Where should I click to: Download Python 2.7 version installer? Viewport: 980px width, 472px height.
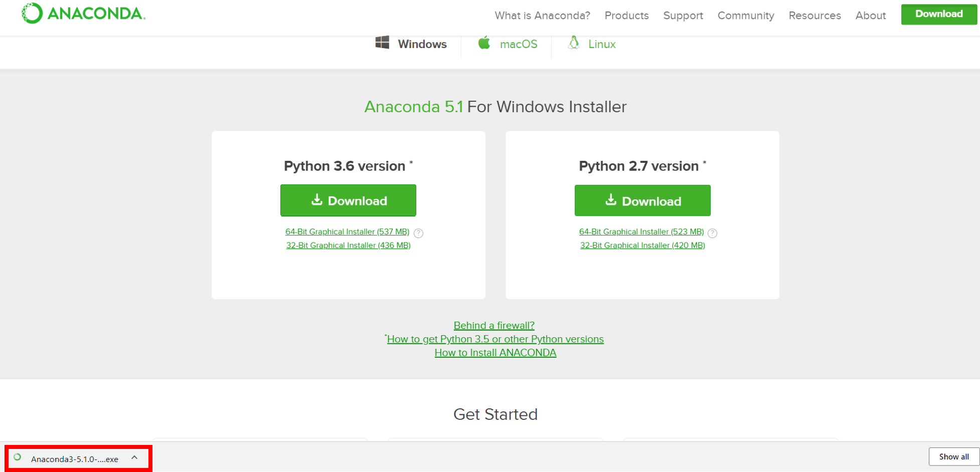click(642, 200)
